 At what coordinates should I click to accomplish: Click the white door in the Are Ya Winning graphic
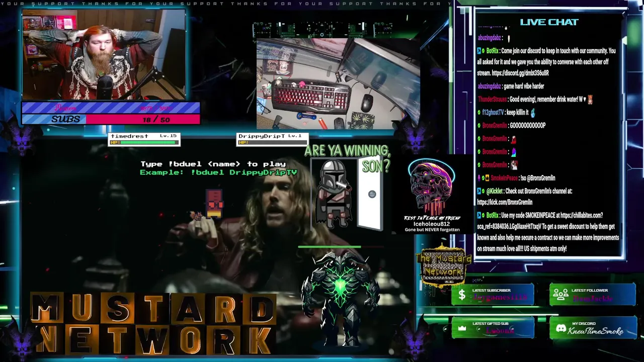click(370, 195)
